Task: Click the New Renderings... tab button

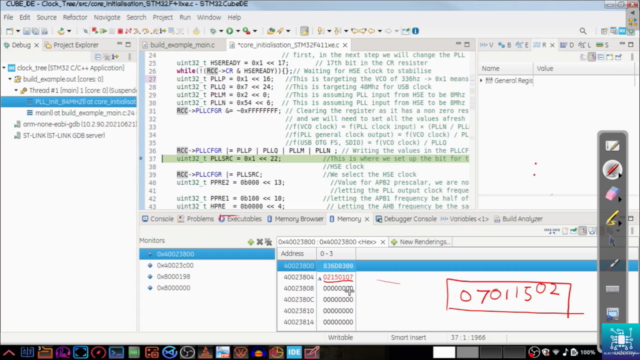Action: (420, 242)
